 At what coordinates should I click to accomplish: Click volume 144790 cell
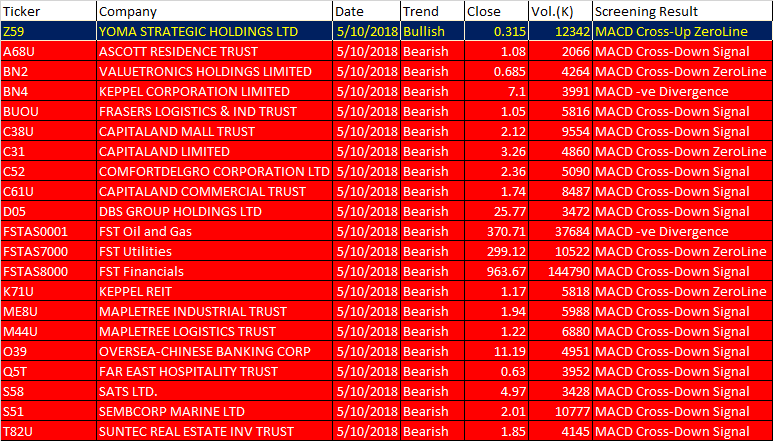click(561, 271)
